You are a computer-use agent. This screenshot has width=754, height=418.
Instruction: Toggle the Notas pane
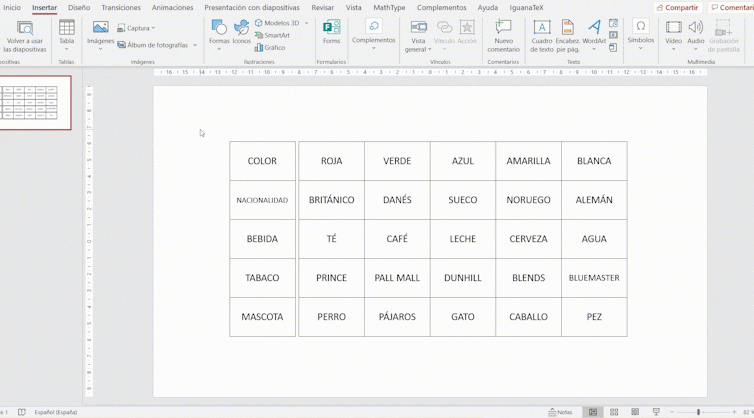pyautogui.click(x=560, y=412)
